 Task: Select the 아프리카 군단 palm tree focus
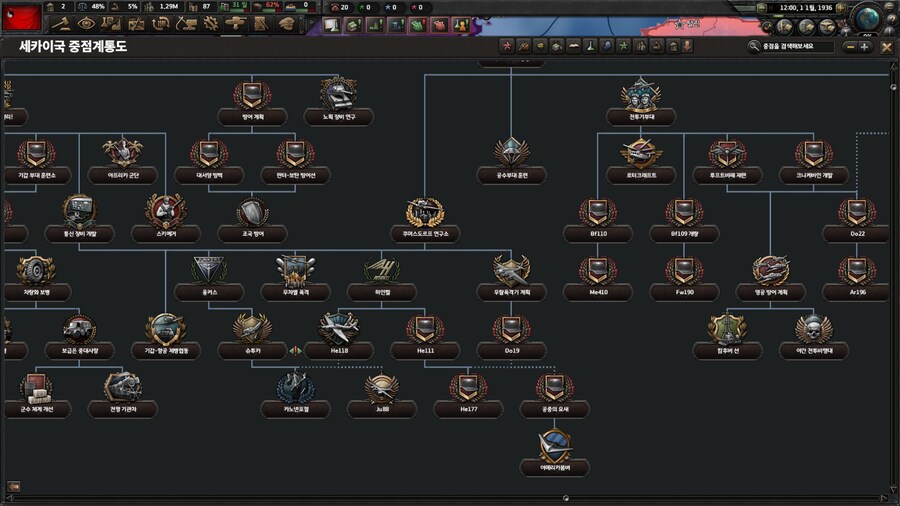coord(124,153)
